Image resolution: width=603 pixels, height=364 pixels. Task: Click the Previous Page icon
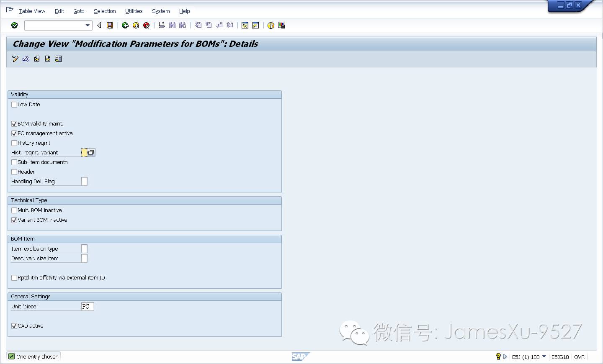(x=209, y=25)
